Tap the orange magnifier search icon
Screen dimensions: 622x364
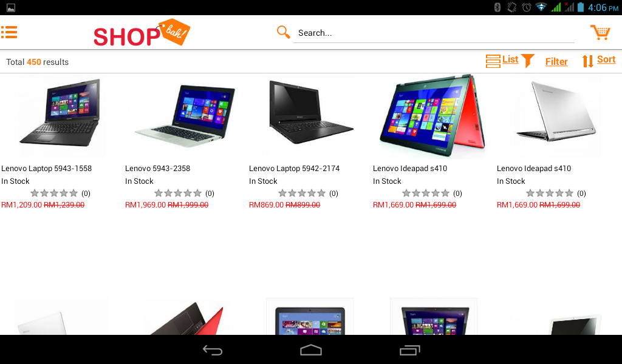(x=283, y=32)
